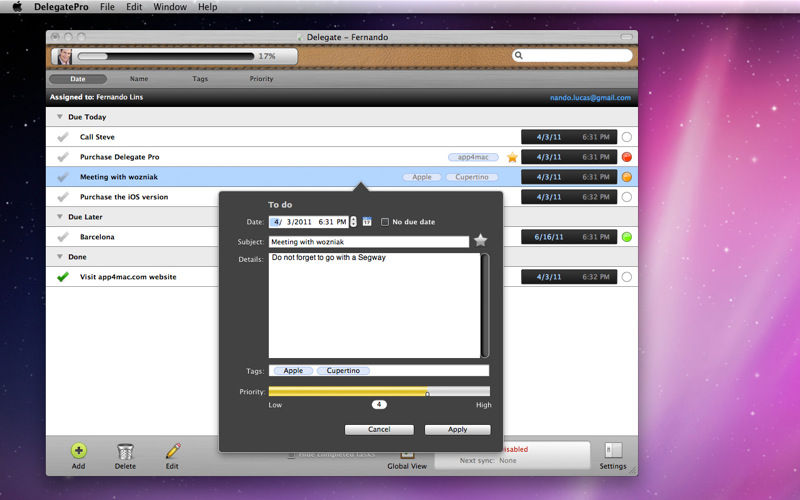Open the Settings switch icon
This screenshot has height=500, width=800.
(613, 451)
